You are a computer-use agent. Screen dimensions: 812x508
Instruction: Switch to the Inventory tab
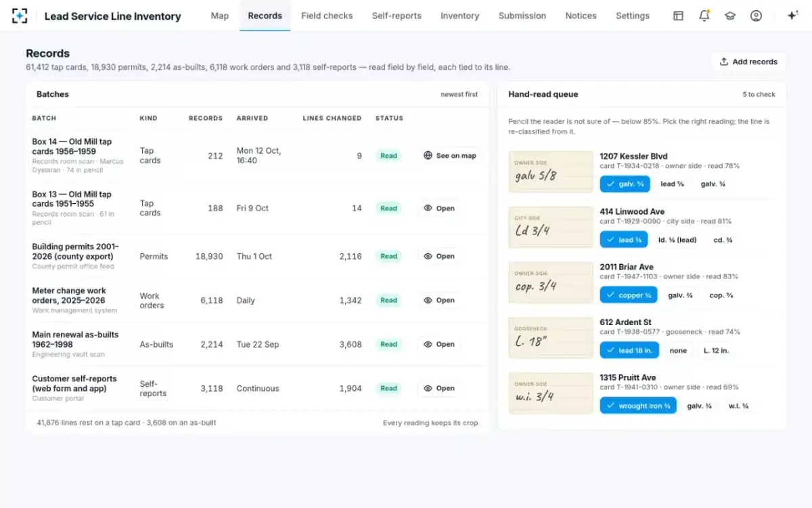[x=459, y=16]
